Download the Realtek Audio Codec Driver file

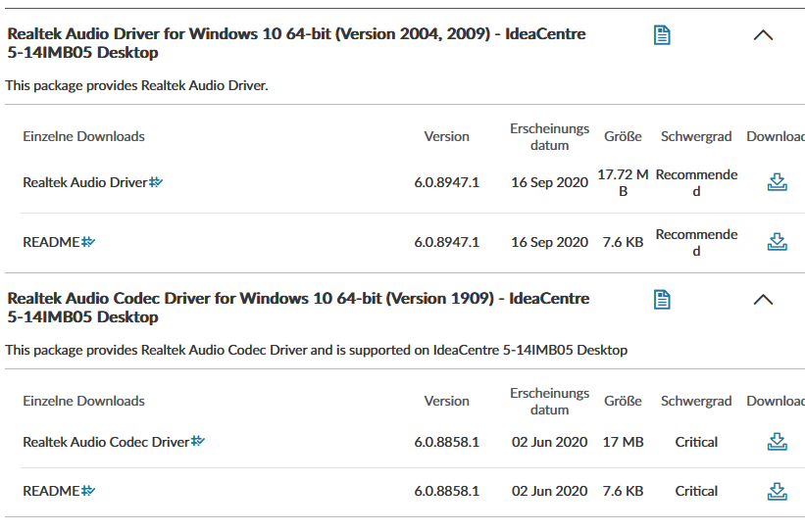[x=777, y=442]
